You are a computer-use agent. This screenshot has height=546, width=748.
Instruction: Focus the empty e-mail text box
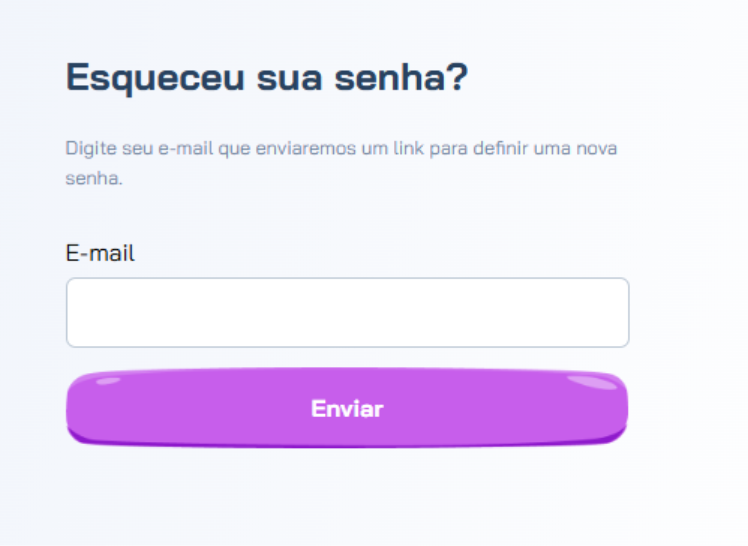tap(347, 312)
